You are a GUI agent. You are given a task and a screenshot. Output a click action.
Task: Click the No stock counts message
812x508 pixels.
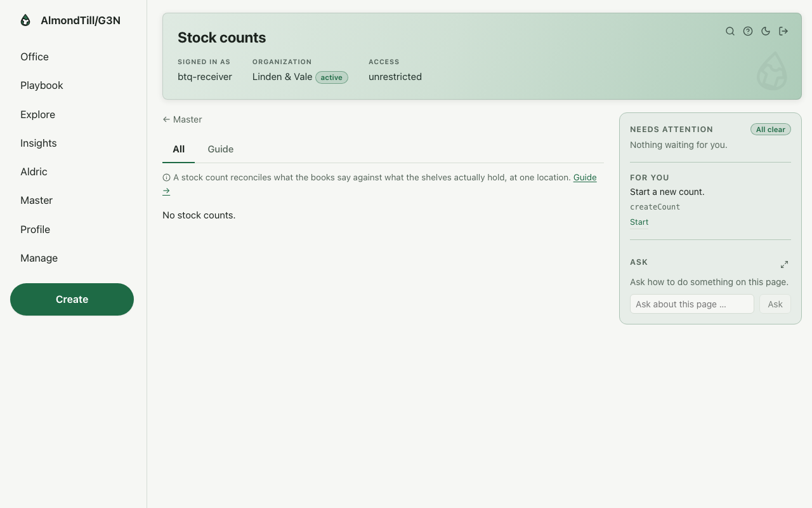click(199, 215)
